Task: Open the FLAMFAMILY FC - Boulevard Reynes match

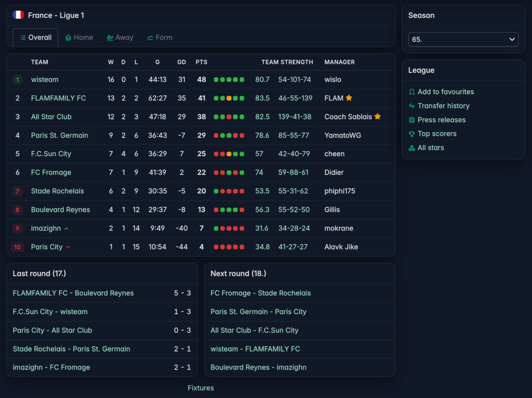Action: (x=73, y=293)
